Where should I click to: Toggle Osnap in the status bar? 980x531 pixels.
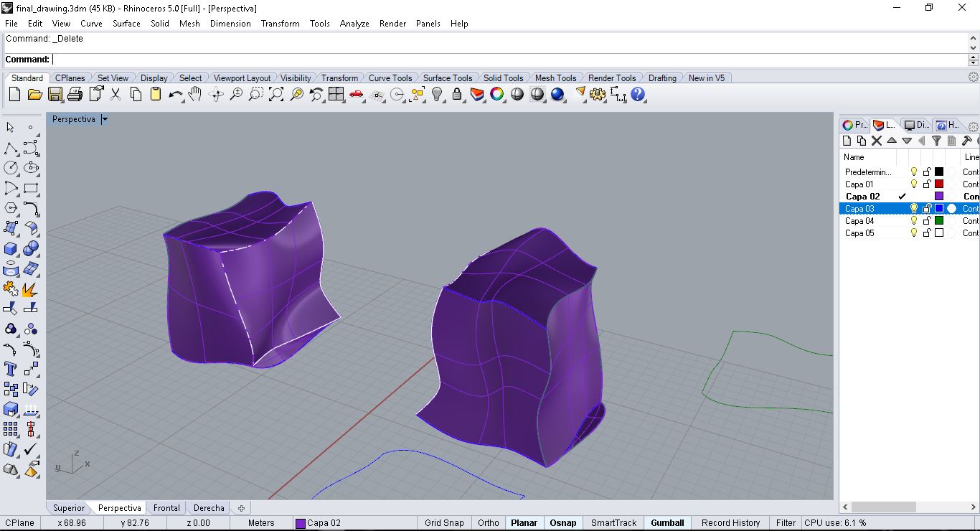pos(563,523)
